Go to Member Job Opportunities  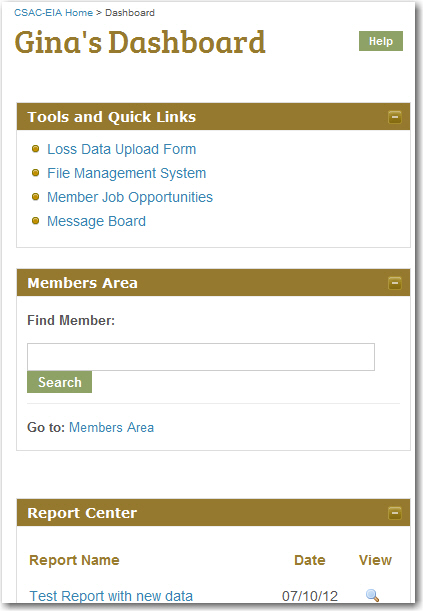tap(130, 197)
